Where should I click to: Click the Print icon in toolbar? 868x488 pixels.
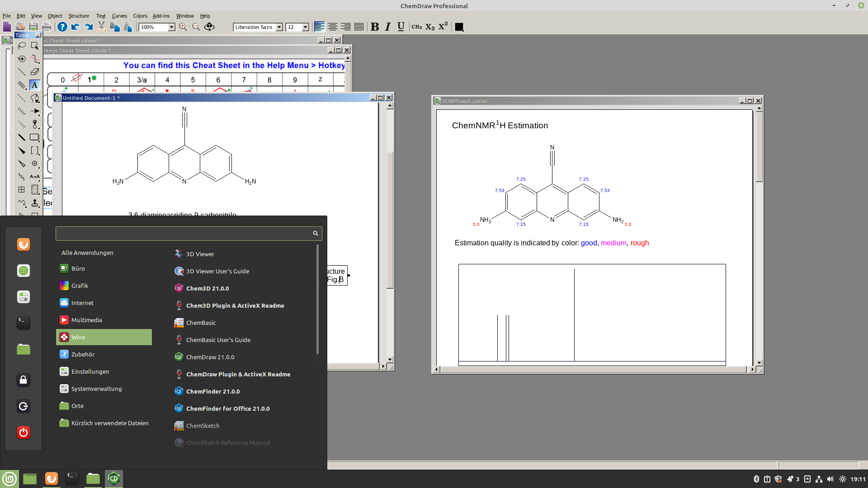coord(47,27)
